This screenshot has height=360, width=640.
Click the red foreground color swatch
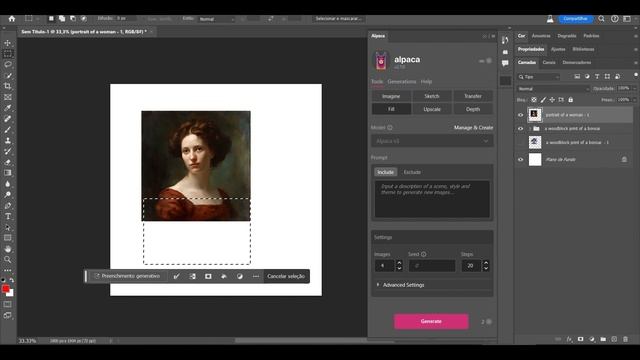pyautogui.click(x=5, y=289)
